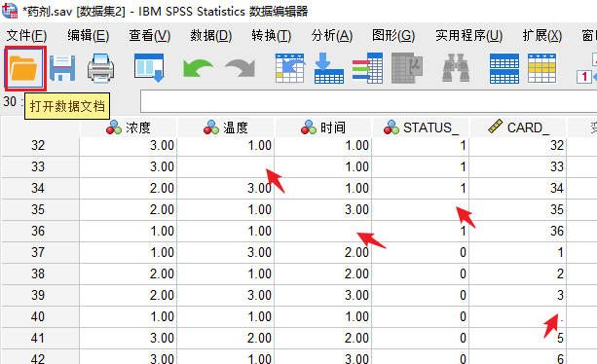Select the 温度 column header
The width and height of the screenshot is (597, 364).
(x=225, y=127)
